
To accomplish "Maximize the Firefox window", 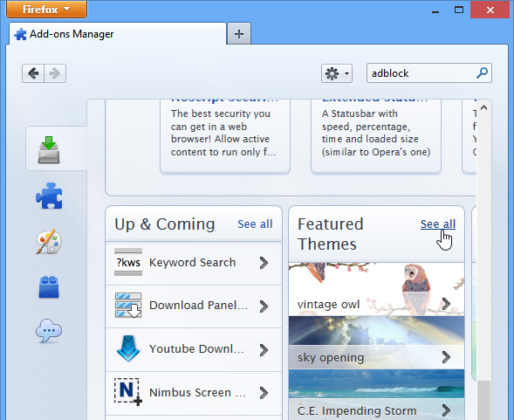I will click(459, 10).
